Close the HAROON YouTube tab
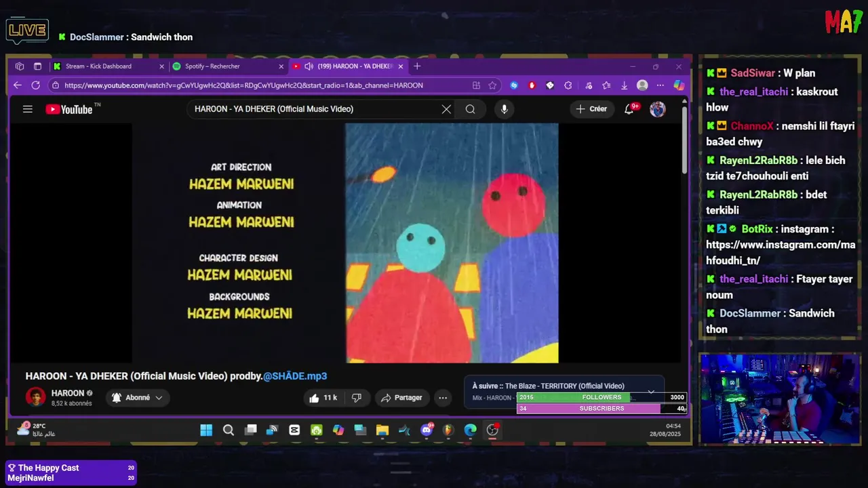This screenshot has height=488, width=868. [401, 66]
